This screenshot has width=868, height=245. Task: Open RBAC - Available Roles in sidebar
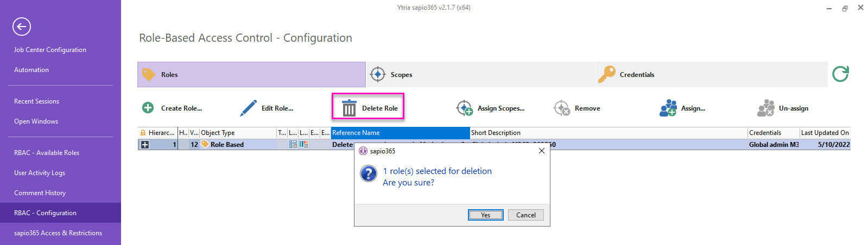(x=47, y=153)
